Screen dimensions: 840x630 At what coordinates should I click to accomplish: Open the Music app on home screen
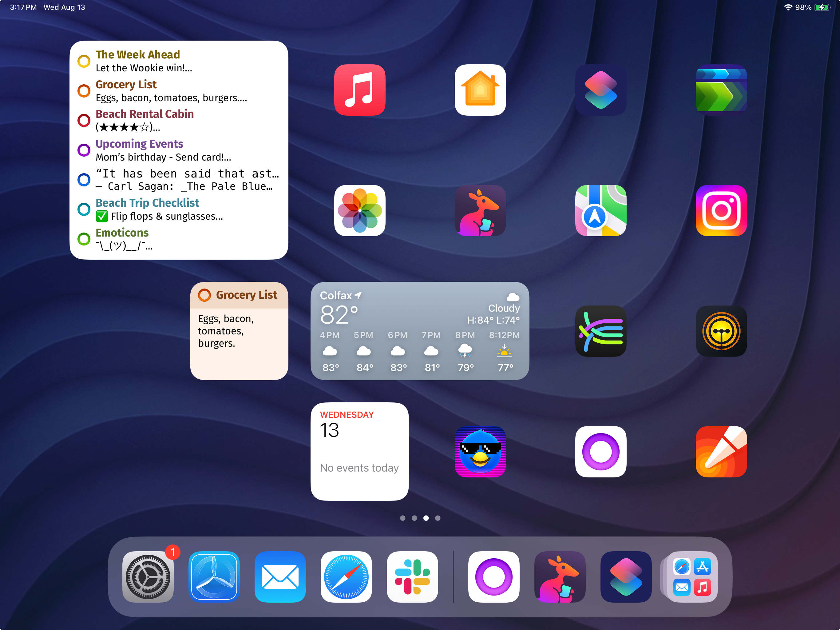(360, 90)
